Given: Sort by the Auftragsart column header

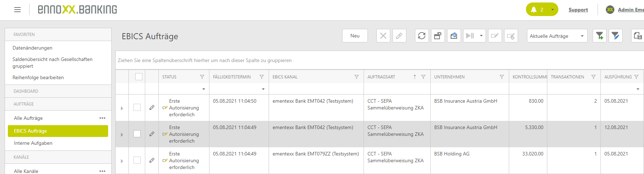Looking at the screenshot, I should coord(381,77).
